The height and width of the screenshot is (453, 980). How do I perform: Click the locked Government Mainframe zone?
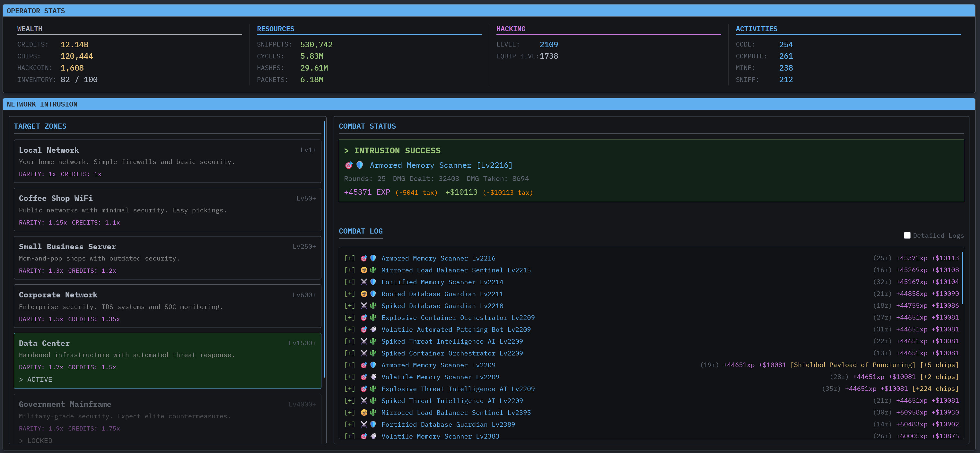167,418
